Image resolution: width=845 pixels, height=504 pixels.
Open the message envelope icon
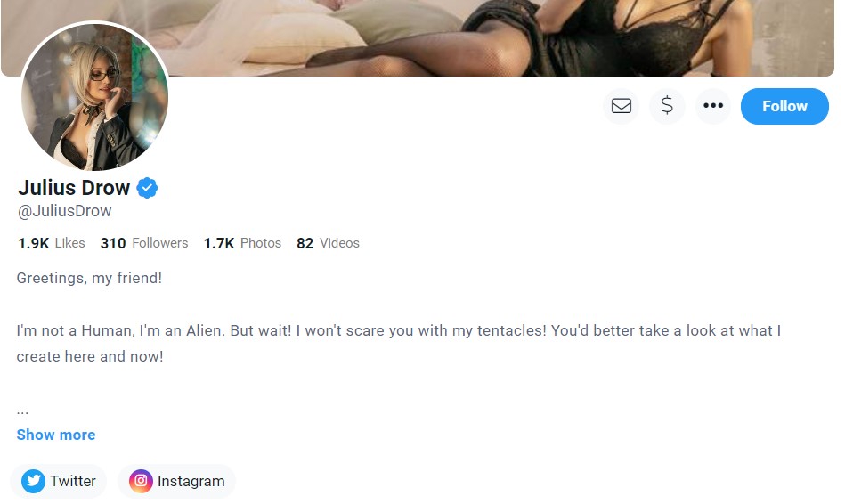point(621,106)
